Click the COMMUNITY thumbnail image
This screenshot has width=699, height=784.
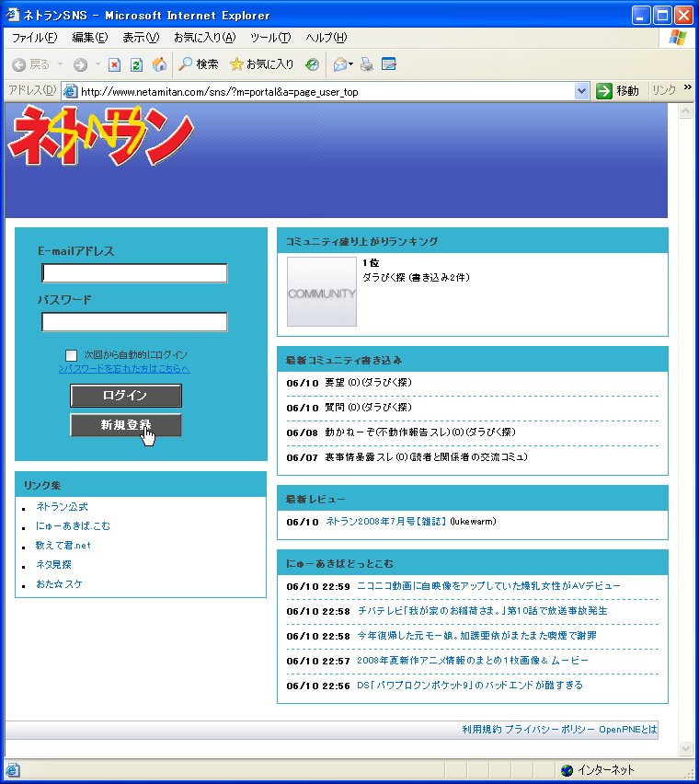(322, 292)
